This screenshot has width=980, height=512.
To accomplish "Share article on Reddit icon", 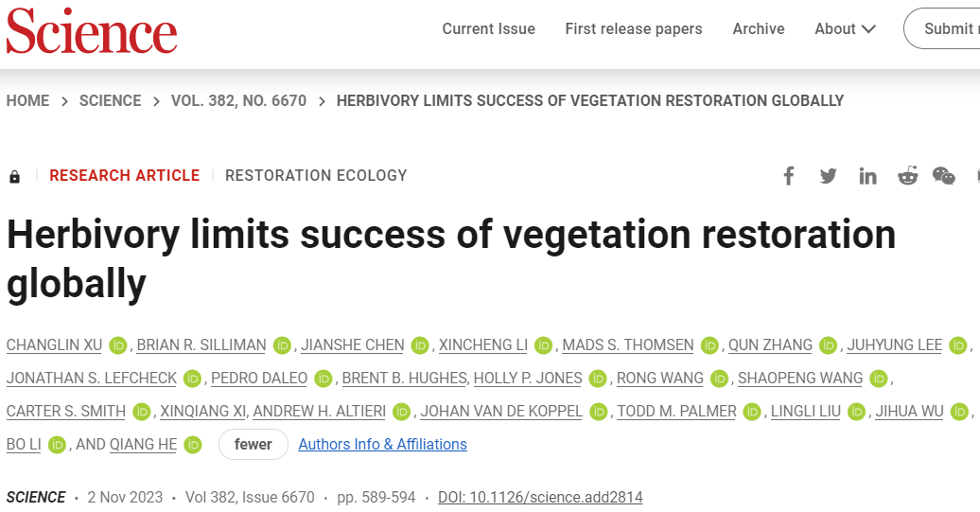I will 907,176.
